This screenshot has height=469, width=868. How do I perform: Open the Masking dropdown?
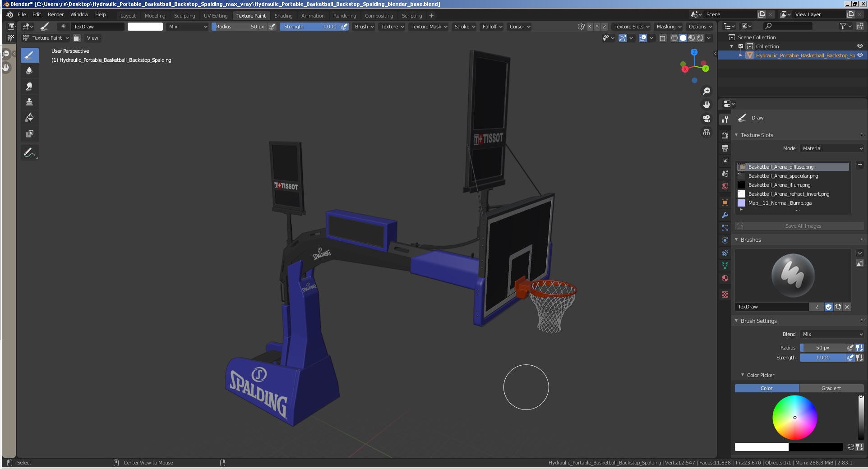669,27
